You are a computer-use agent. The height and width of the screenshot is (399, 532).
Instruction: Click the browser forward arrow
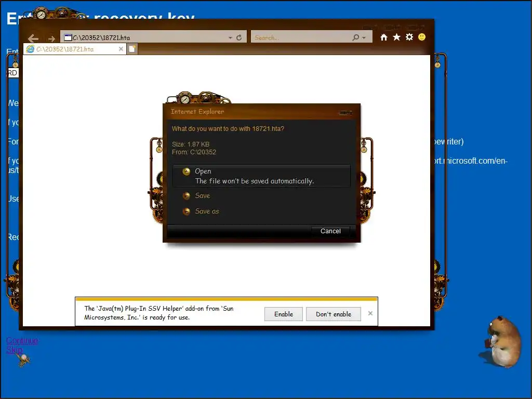(x=51, y=38)
